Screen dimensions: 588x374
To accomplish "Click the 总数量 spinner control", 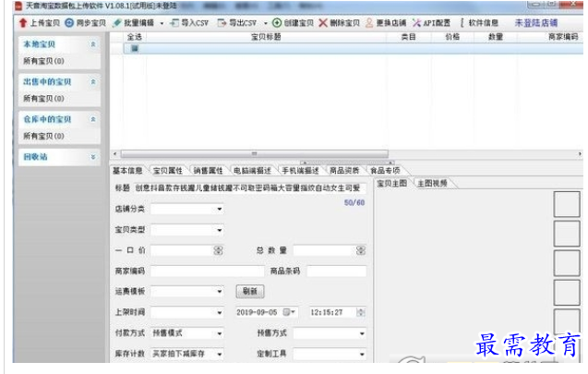I will (361, 250).
